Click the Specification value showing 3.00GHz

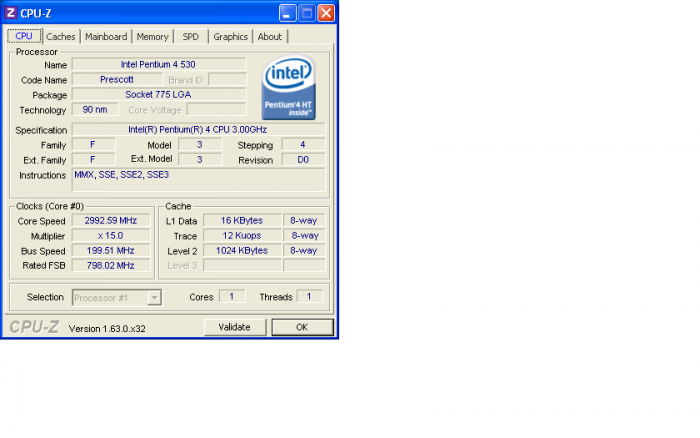tap(198, 130)
